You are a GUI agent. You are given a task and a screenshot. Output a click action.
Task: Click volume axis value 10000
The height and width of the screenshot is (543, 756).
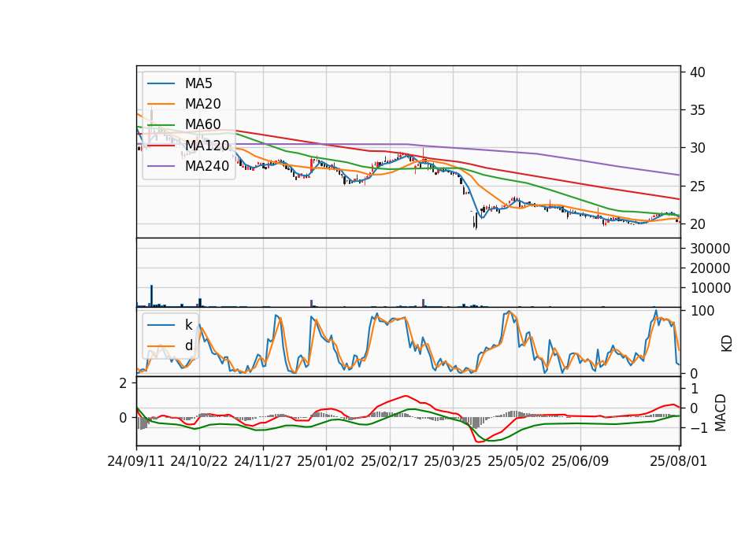(x=710, y=288)
